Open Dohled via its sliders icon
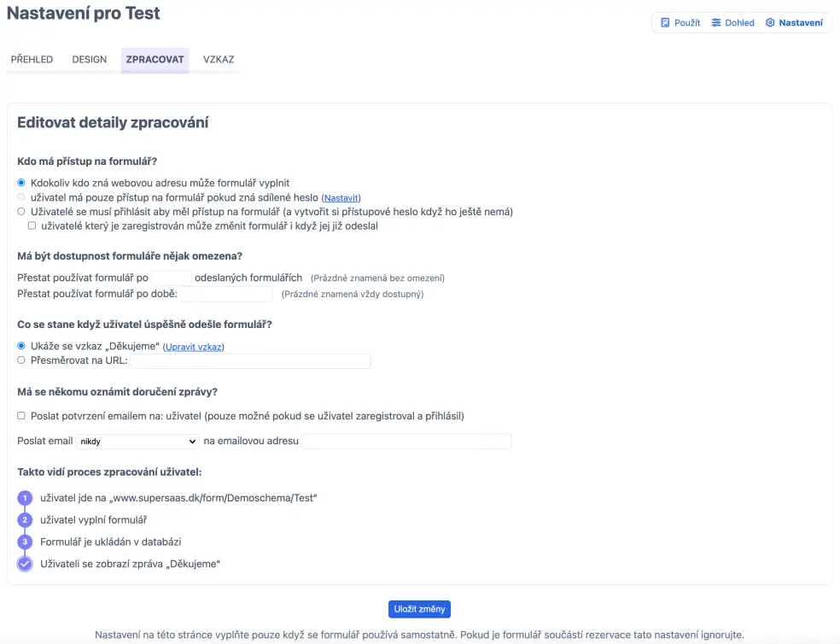Image resolution: width=840 pixels, height=644 pixels. (717, 23)
